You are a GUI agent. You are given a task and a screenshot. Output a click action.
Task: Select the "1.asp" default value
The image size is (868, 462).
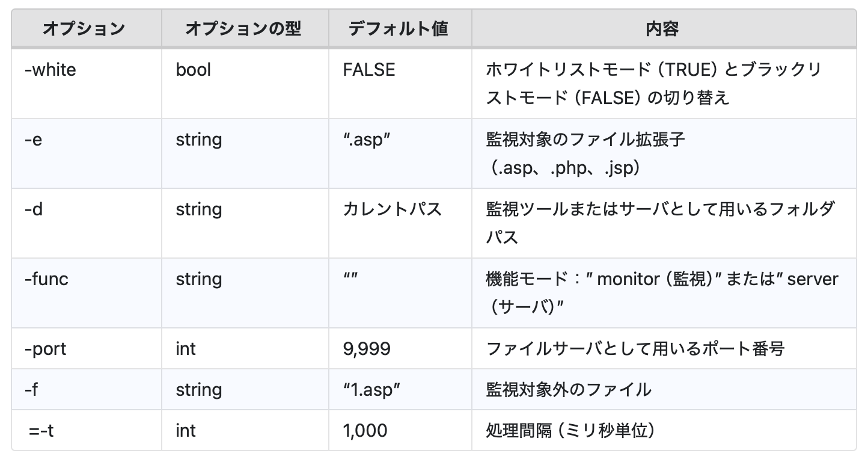point(371,390)
